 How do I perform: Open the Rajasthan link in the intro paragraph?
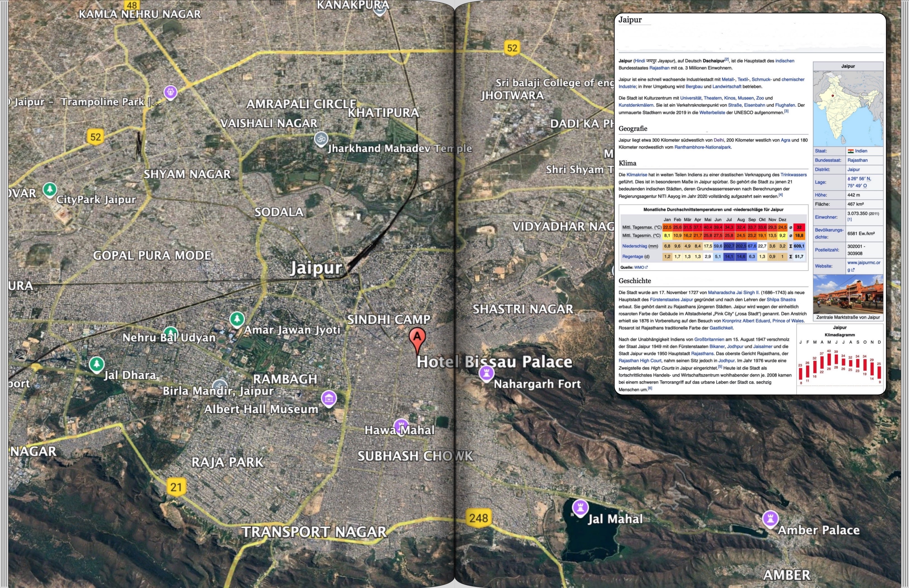tap(659, 68)
